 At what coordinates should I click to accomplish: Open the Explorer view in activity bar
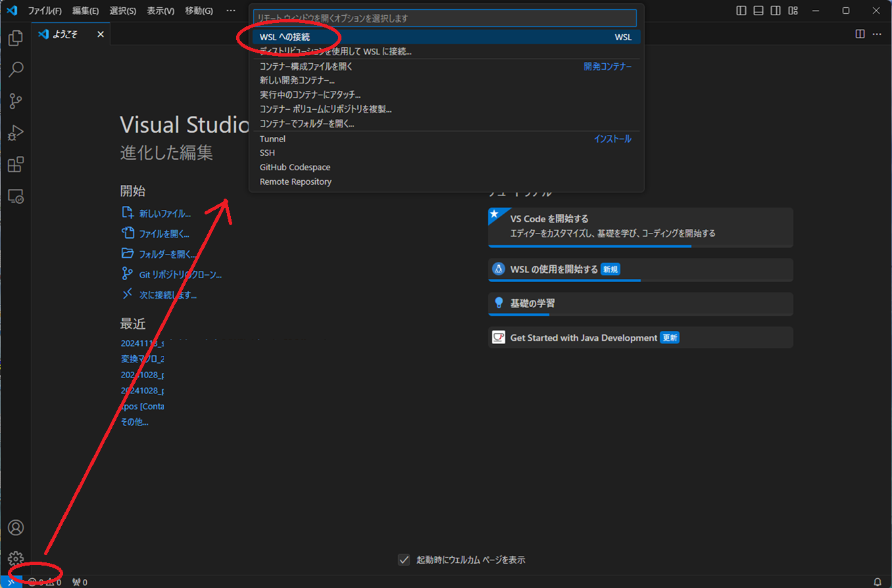click(16, 38)
